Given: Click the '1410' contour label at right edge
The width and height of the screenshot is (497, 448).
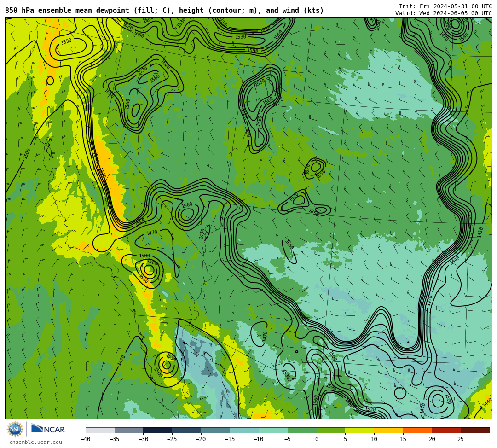Looking at the screenshot, I should (480, 232).
